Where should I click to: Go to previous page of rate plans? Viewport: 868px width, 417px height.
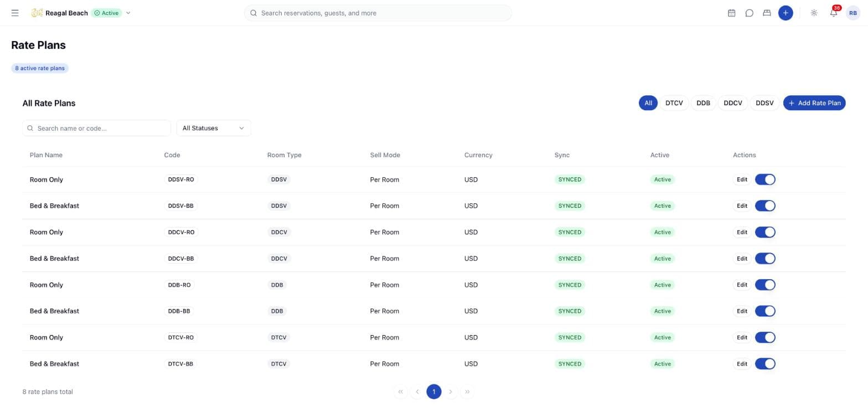coord(417,392)
